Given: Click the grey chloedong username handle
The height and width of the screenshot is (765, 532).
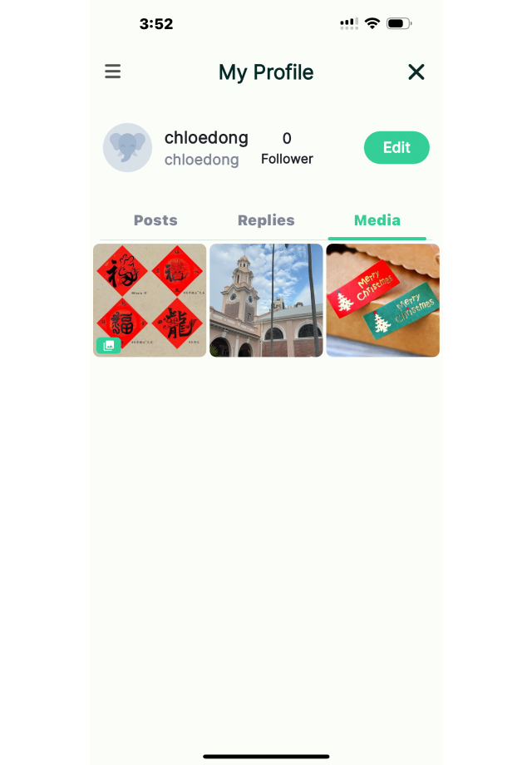Looking at the screenshot, I should pos(201,160).
